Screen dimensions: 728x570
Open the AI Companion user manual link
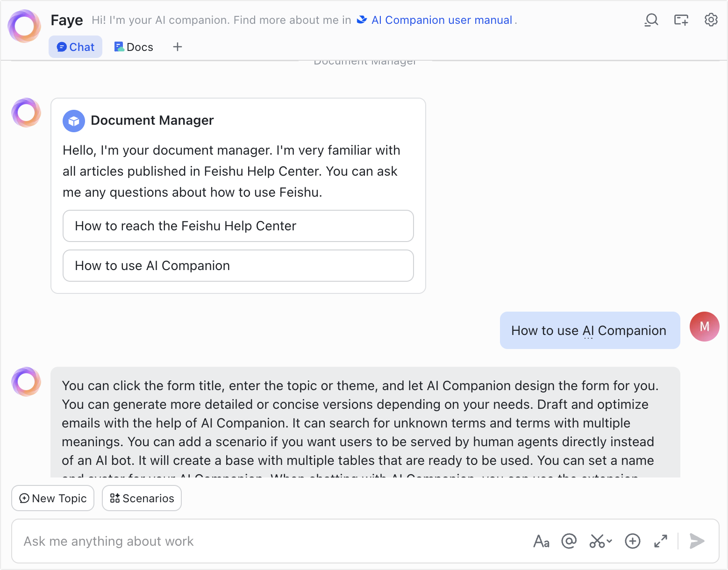441,20
